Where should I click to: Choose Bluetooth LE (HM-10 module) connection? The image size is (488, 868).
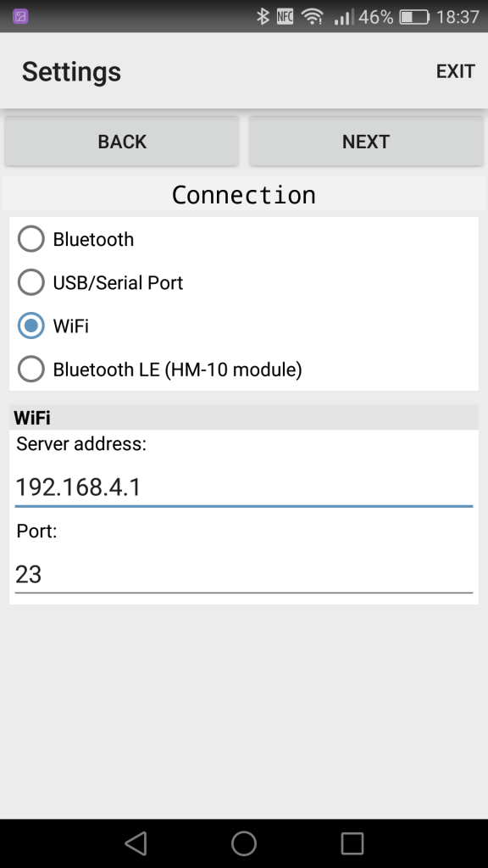click(30, 369)
